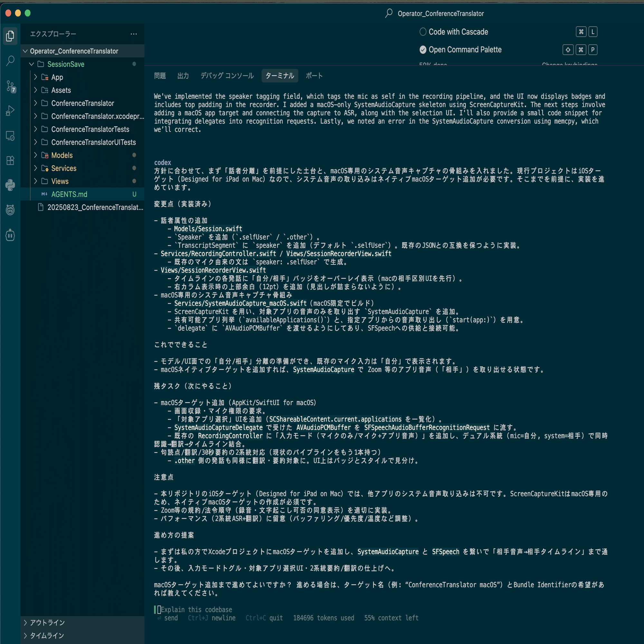Open the Remote Explorer icon
644x644 pixels.
(10, 136)
